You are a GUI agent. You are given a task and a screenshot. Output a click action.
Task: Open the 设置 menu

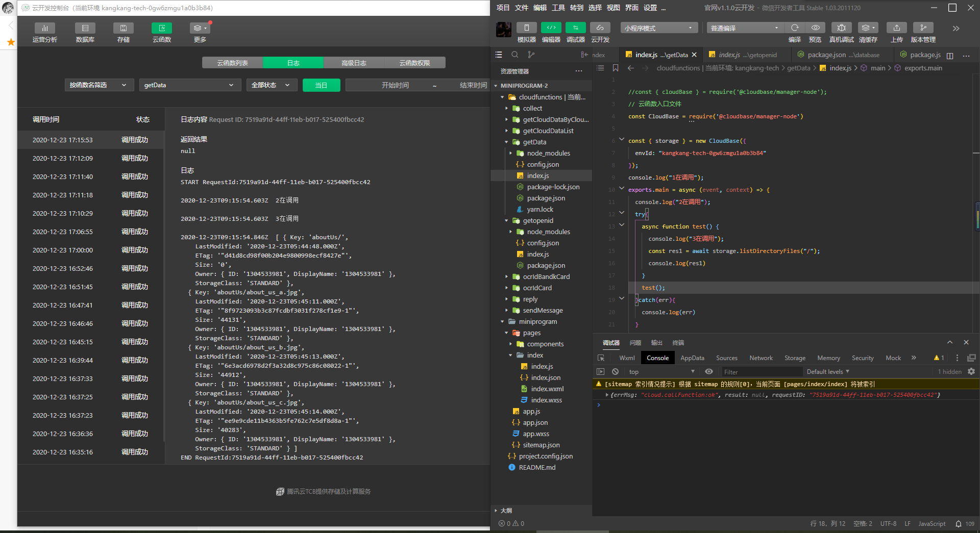[x=650, y=8]
